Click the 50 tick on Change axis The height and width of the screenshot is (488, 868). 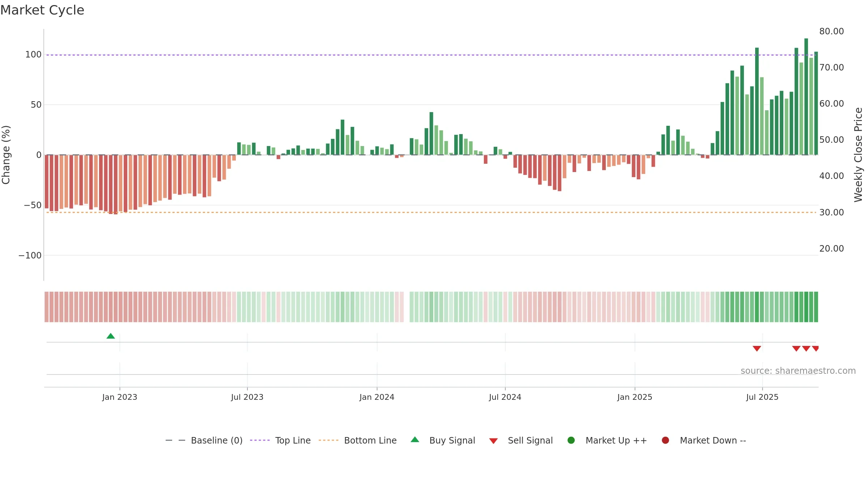[x=36, y=105]
